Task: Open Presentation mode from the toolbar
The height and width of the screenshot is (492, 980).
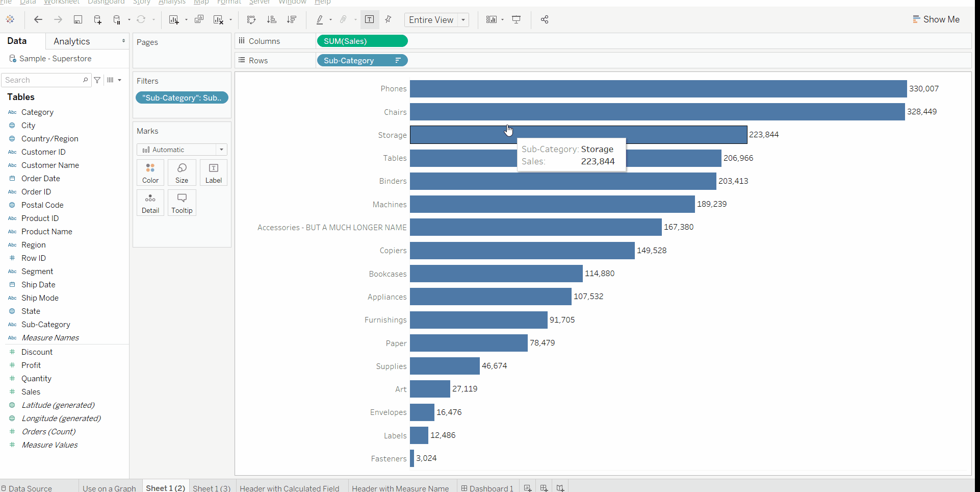Action: pyautogui.click(x=517, y=19)
